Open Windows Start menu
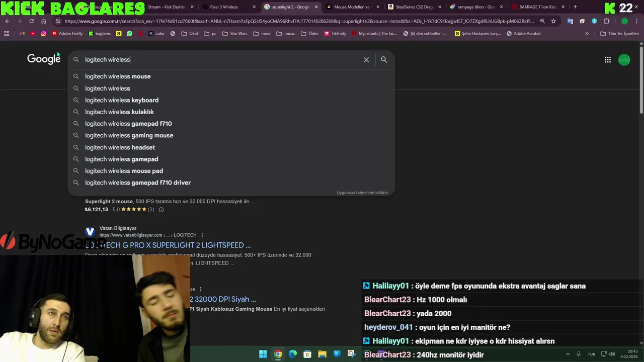Image resolution: width=644 pixels, height=362 pixels. pos(263,354)
